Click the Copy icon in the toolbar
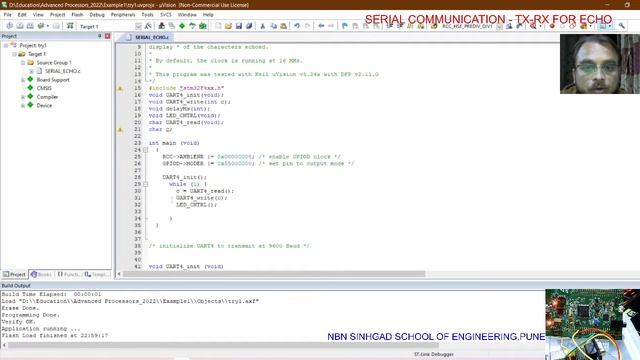640x360 pixels. (x=273, y=26)
